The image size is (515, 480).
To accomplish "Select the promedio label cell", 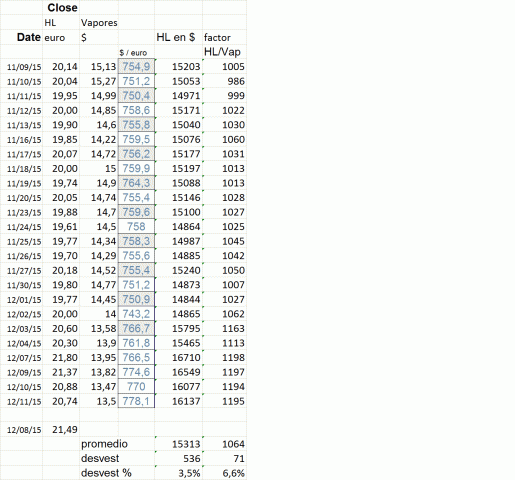I will coord(104,444).
